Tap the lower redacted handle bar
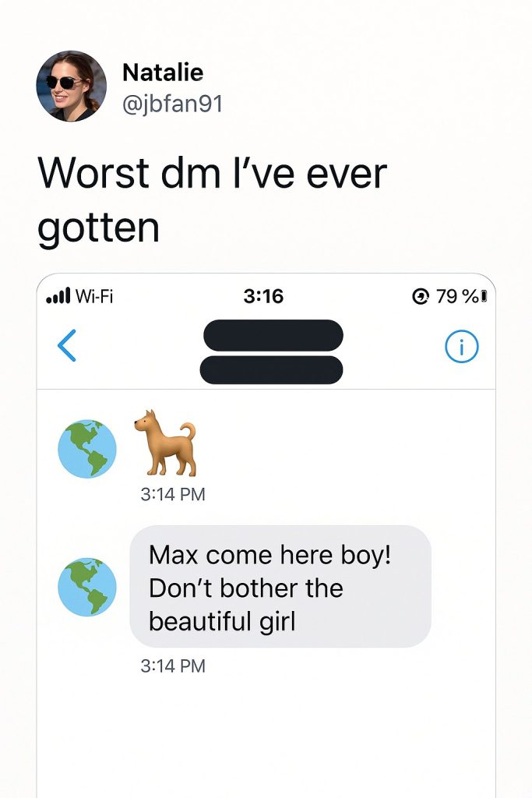 272,370
